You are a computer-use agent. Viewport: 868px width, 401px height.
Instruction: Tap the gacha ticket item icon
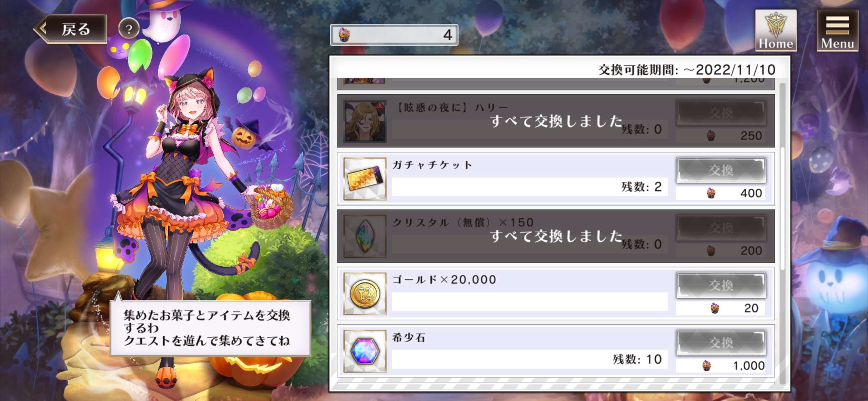(x=365, y=179)
